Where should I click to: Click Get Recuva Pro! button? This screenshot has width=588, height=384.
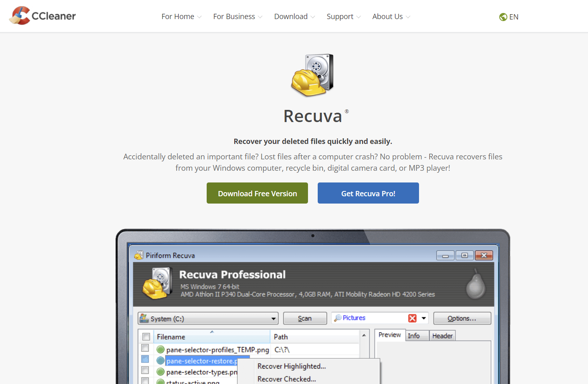pyautogui.click(x=368, y=193)
